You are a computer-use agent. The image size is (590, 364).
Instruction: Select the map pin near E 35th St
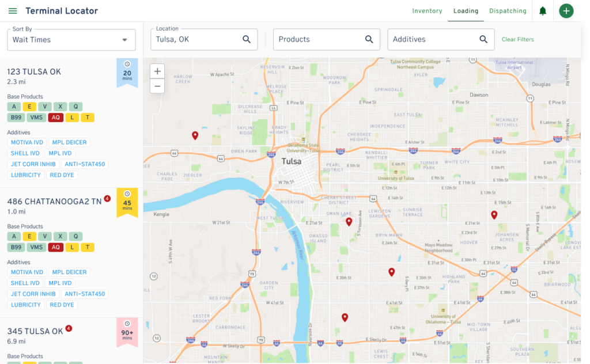click(391, 272)
